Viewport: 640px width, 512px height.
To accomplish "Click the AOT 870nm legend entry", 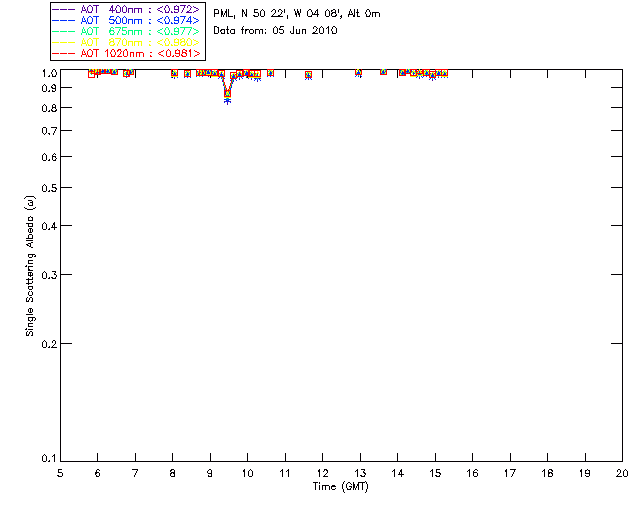I will point(127,42).
